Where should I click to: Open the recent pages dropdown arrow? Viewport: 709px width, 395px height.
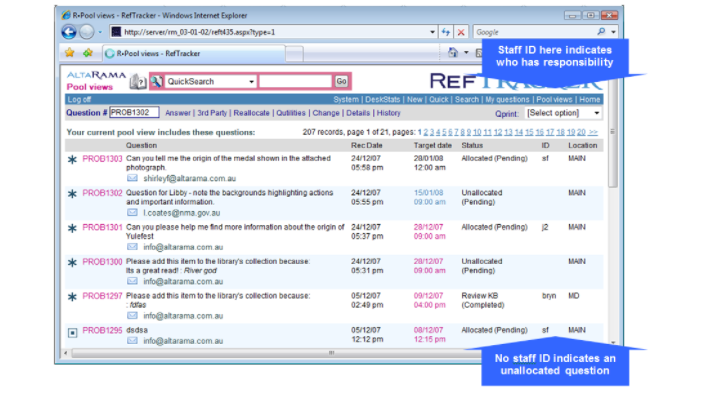tap(100, 32)
